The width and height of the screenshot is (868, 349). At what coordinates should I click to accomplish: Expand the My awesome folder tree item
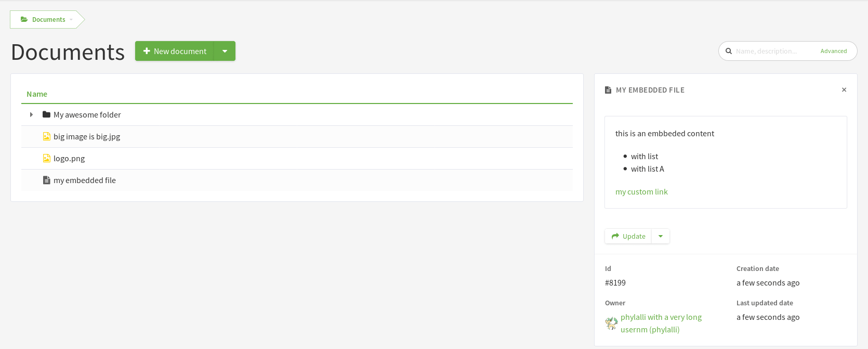[x=31, y=114]
